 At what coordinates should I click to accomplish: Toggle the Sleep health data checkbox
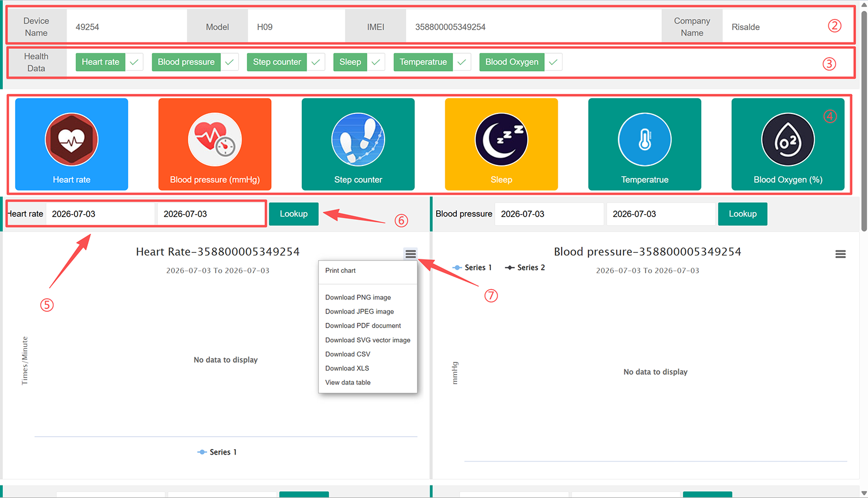(376, 62)
